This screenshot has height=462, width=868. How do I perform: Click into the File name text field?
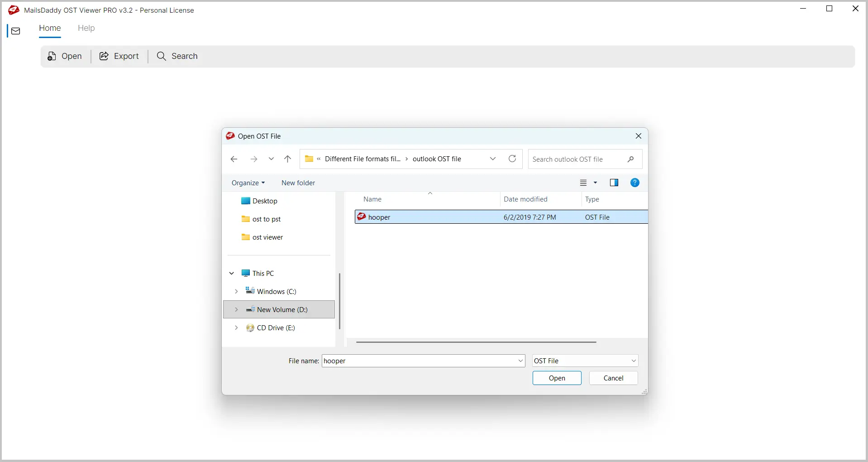point(420,361)
